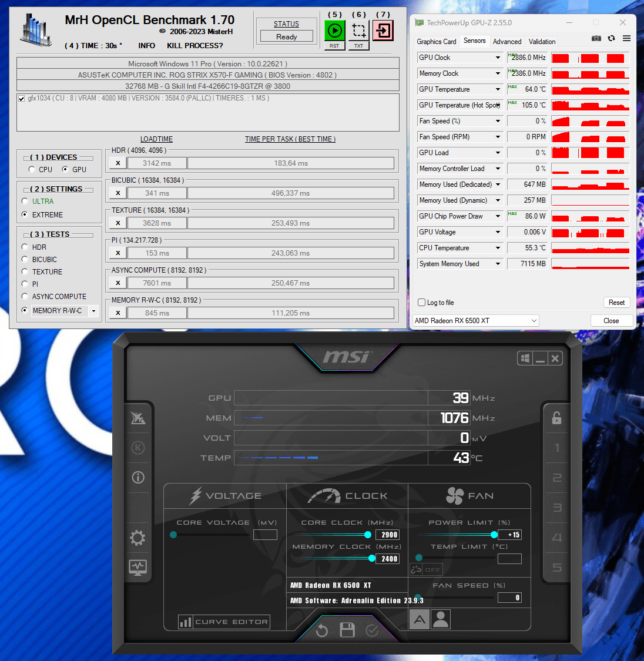Toggle Afterburner profile lock icon
Screen dimensions: 644x661
557,418
